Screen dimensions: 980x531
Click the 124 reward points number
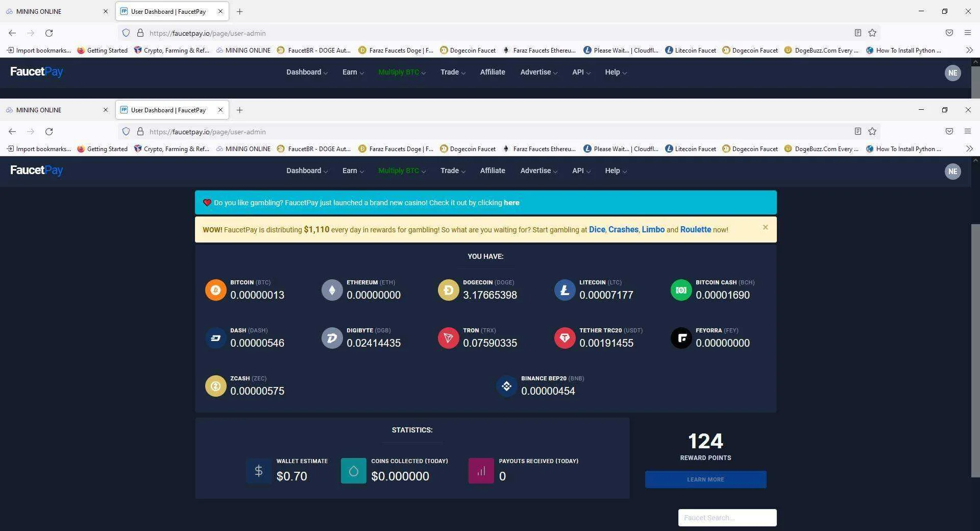click(705, 441)
